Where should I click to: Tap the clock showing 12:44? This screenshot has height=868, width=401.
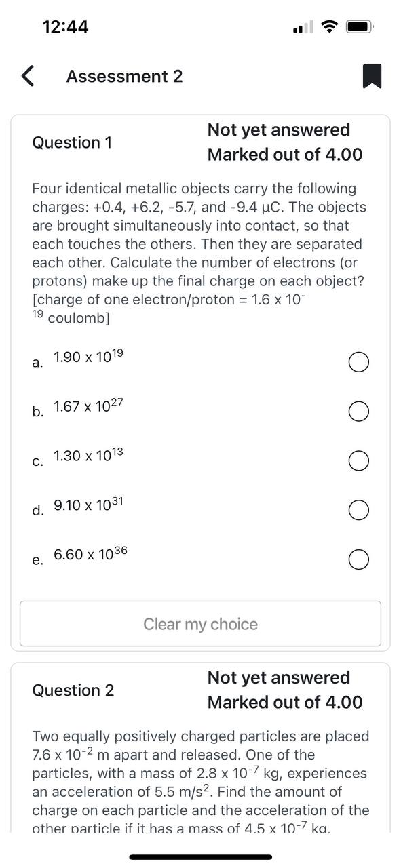point(61,26)
